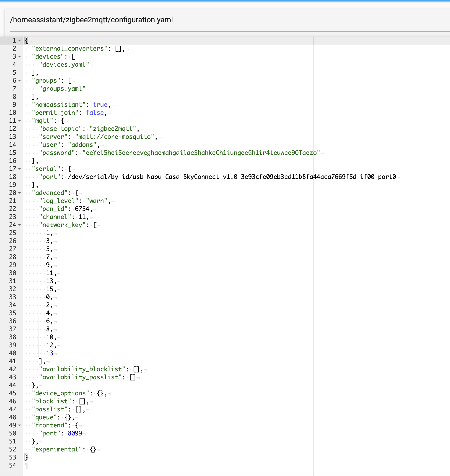Click the "groups.yaml" string
Screen dimensions: 450x476
pos(62,89)
